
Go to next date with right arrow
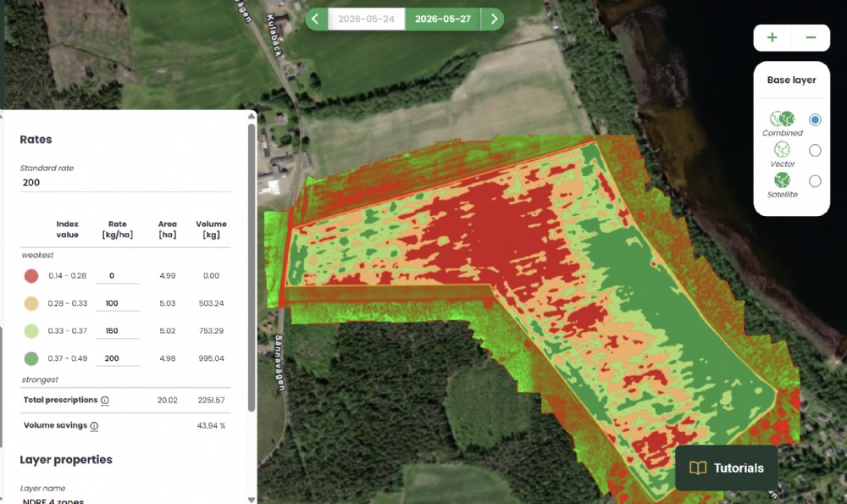click(x=493, y=19)
